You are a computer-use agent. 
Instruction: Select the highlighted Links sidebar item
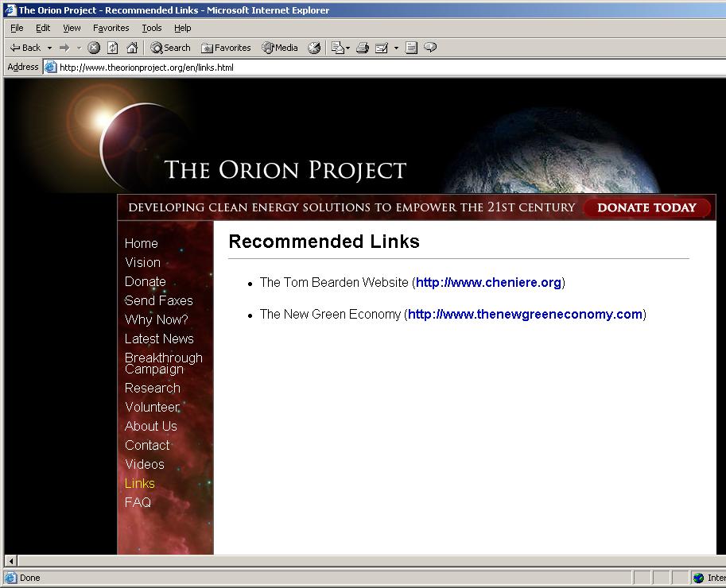(x=140, y=483)
